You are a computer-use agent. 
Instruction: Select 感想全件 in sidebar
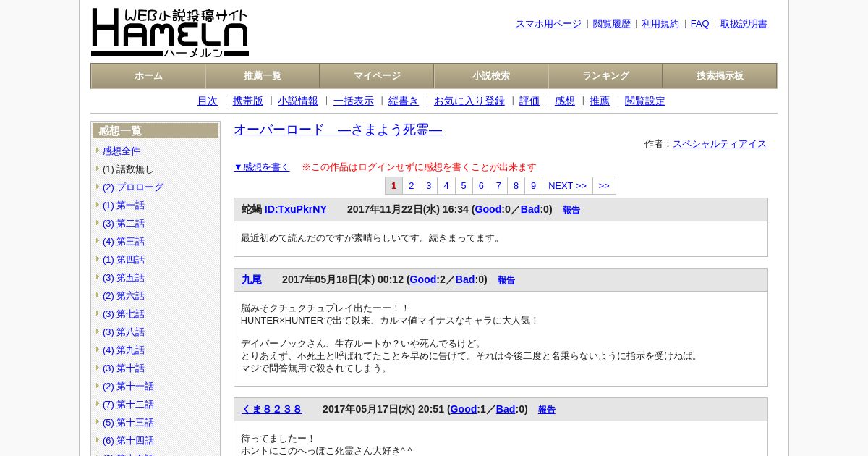tap(122, 151)
